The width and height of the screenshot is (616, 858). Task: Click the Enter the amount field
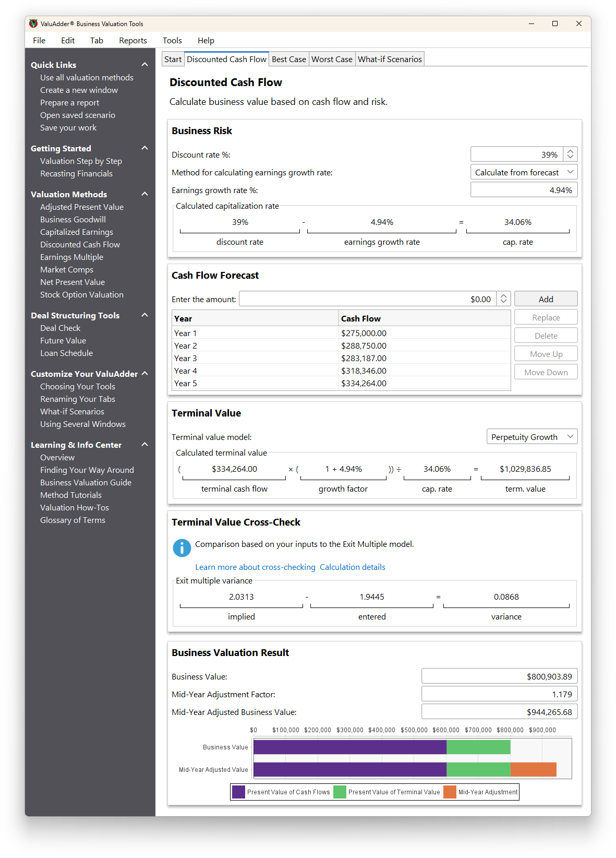[368, 299]
